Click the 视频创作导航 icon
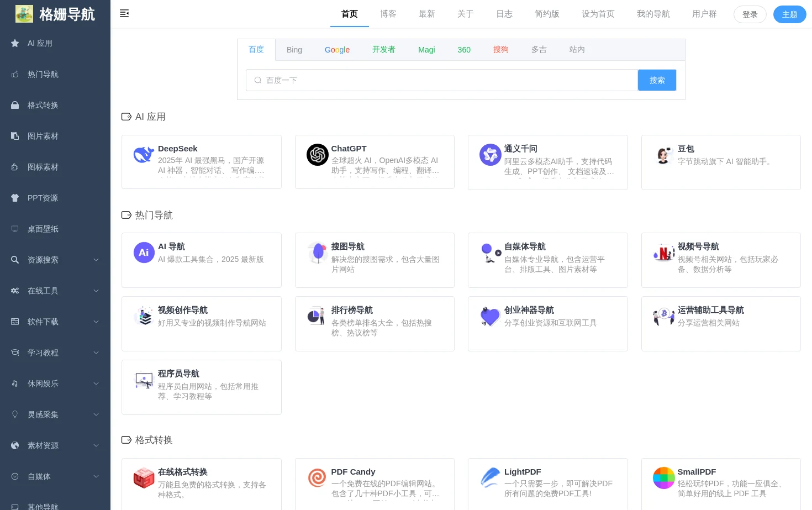Image resolution: width=812 pixels, height=510 pixels. [144, 316]
